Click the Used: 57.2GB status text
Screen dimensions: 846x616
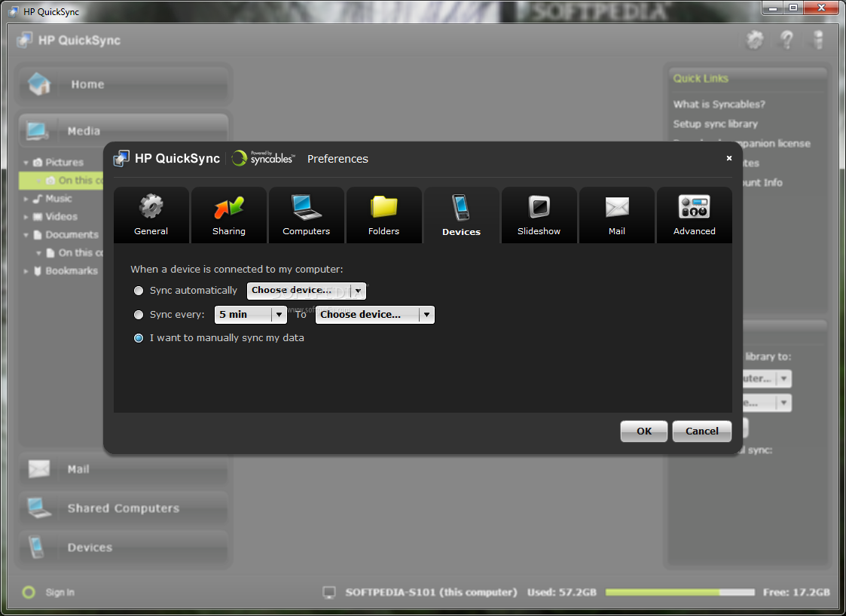(x=562, y=592)
